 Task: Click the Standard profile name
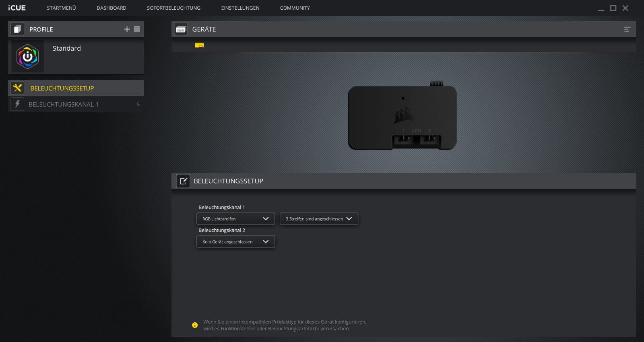click(67, 48)
